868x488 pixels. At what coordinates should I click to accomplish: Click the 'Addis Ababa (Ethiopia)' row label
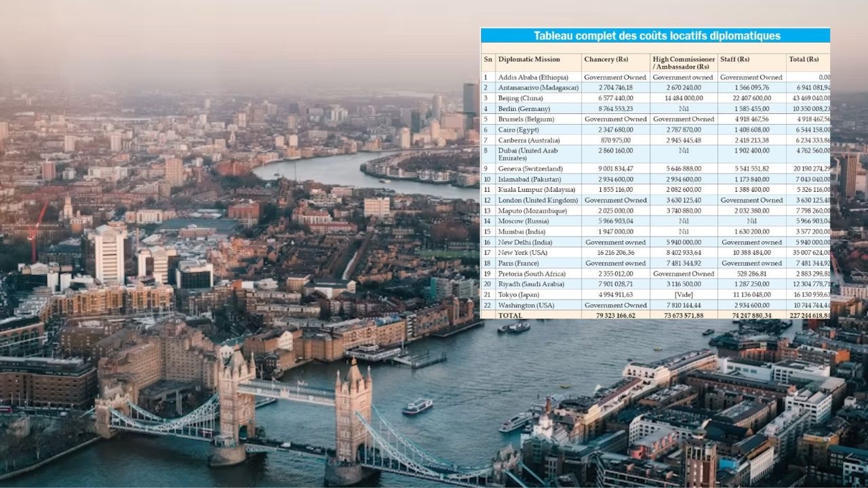click(x=533, y=78)
